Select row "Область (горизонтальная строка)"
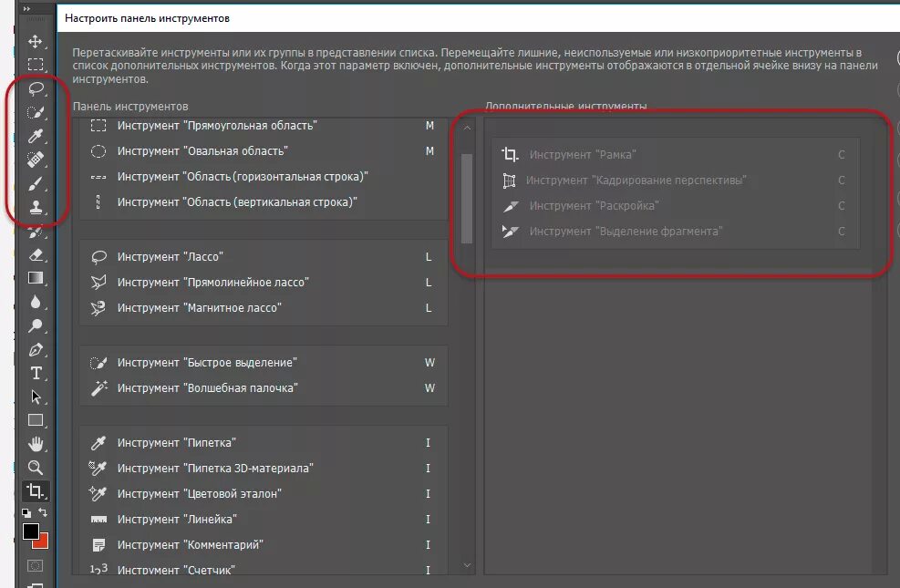This screenshot has height=588, width=900. pyautogui.click(x=264, y=177)
